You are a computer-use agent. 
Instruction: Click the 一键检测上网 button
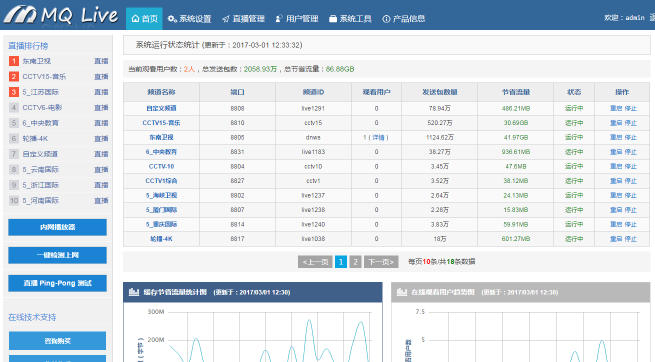(57, 255)
